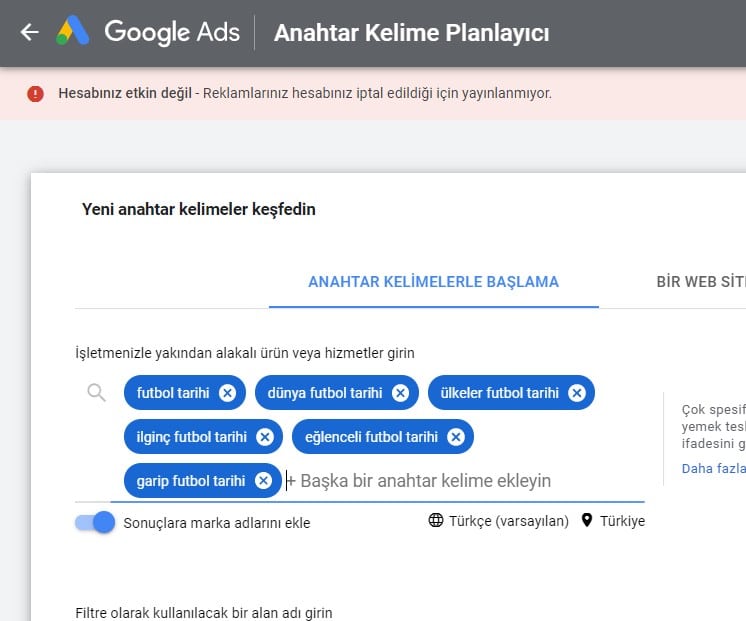The width and height of the screenshot is (746, 621).
Task: Select the 'garip futbol tarihi' chip text
Action: coord(191,481)
